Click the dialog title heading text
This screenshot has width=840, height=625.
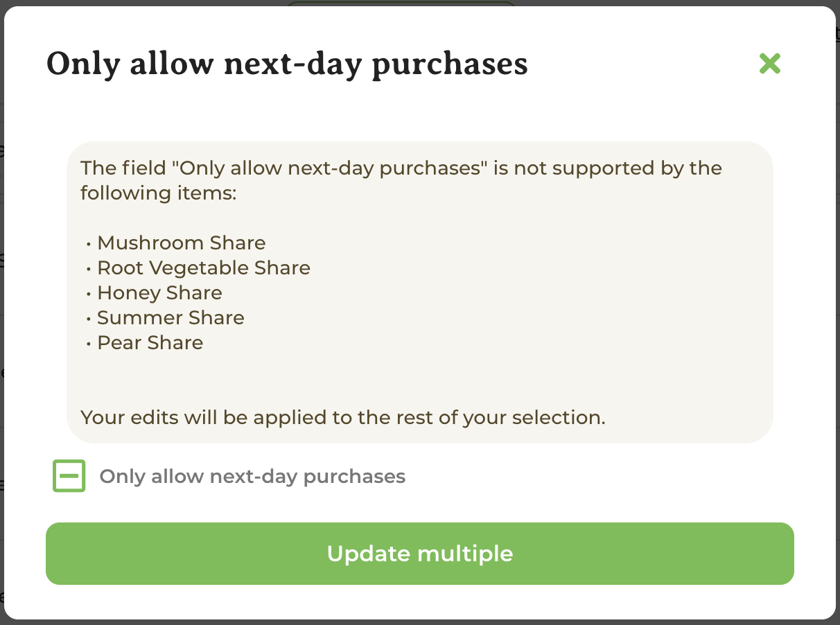287,64
